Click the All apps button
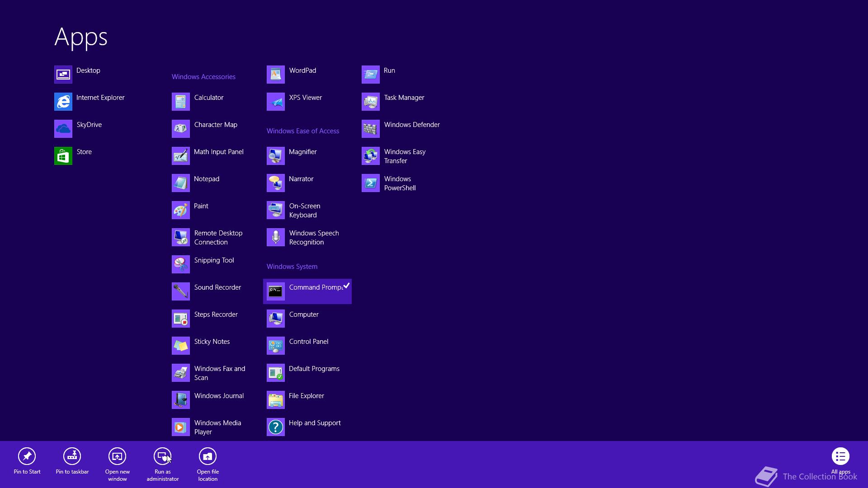This screenshot has height=488, width=868. (x=841, y=461)
